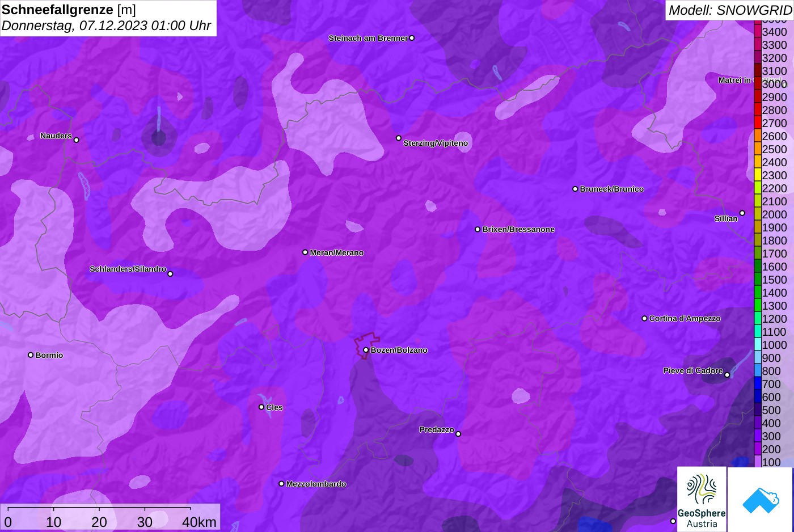
Task: Click the red Bolzano municipality outline
Action: point(366,346)
